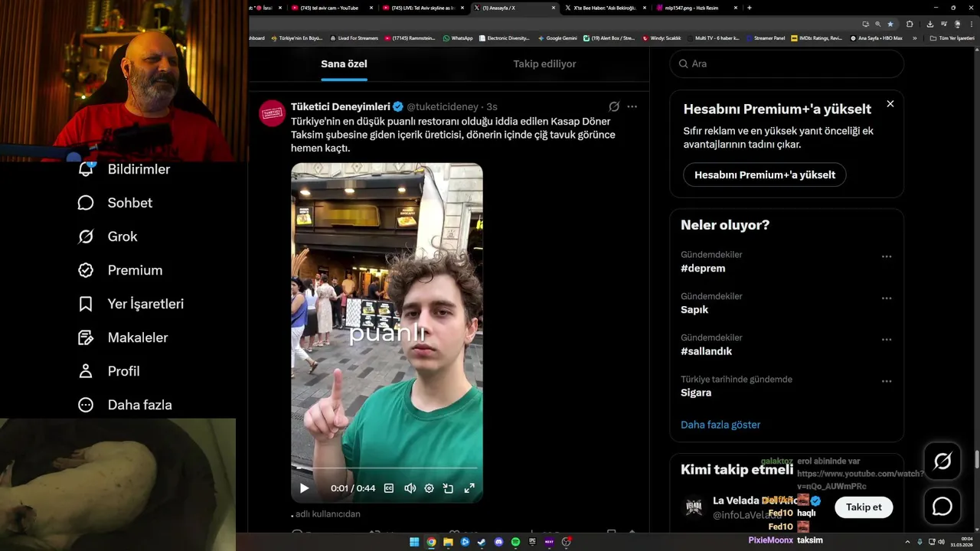980x551 pixels.
Task: Open the tweet's three-dot more menu
Action: pyautogui.click(x=632, y=106)
